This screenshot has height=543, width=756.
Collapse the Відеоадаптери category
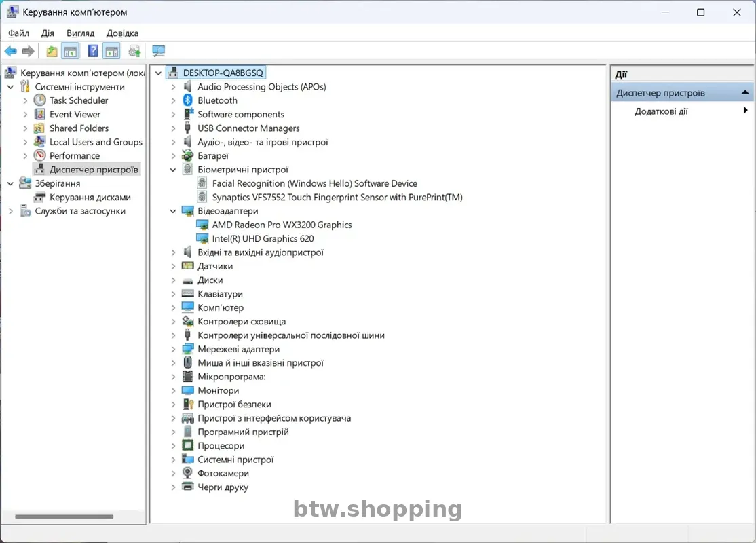(174, 211)
